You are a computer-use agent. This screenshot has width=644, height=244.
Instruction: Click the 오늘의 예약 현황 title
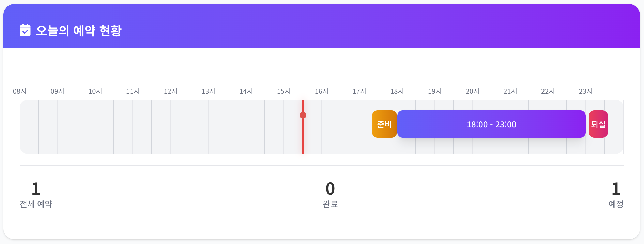tap(79, 31)
